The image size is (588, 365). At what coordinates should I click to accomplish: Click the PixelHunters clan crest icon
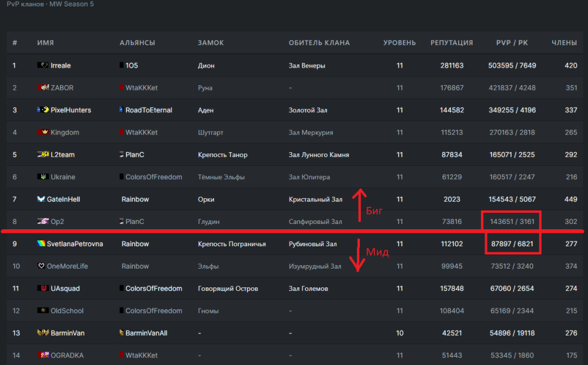[x=43, y=110]
